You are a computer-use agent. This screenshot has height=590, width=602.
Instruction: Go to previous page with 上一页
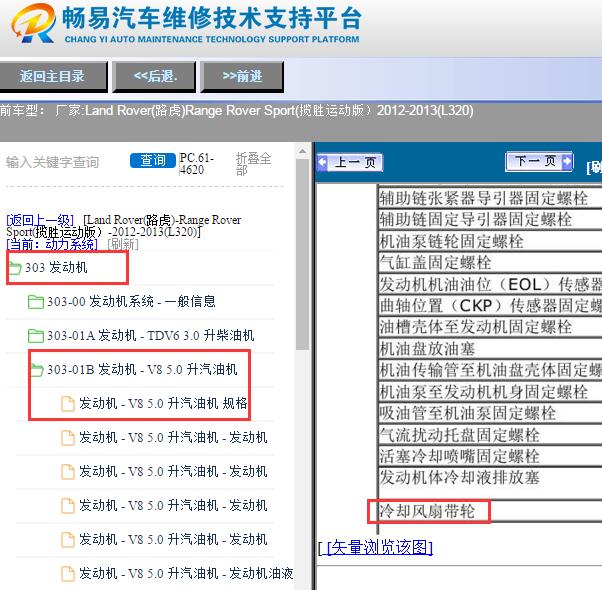(350, 162)
